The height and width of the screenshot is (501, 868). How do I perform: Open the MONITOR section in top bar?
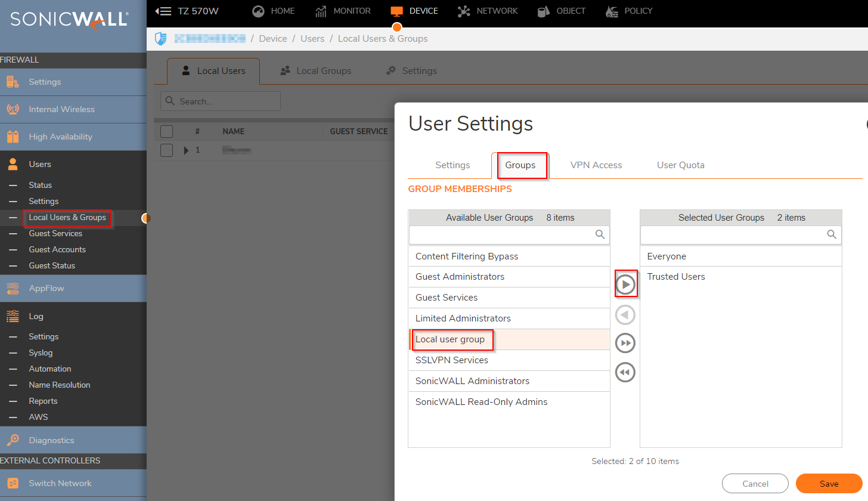click(343, 11)
